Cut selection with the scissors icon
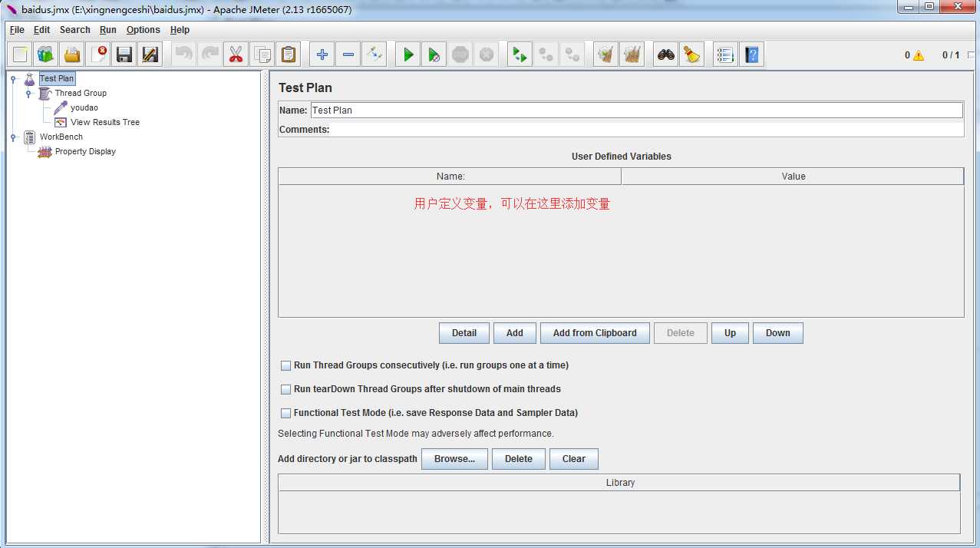This screenshot has height=548, width=980. click(236, 54)
